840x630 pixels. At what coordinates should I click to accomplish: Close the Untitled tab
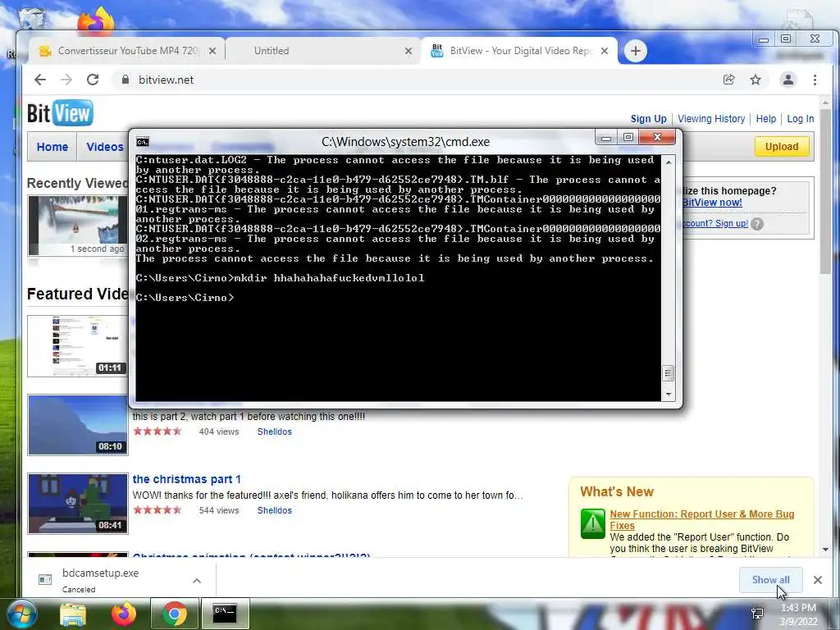tap(409, 51)
